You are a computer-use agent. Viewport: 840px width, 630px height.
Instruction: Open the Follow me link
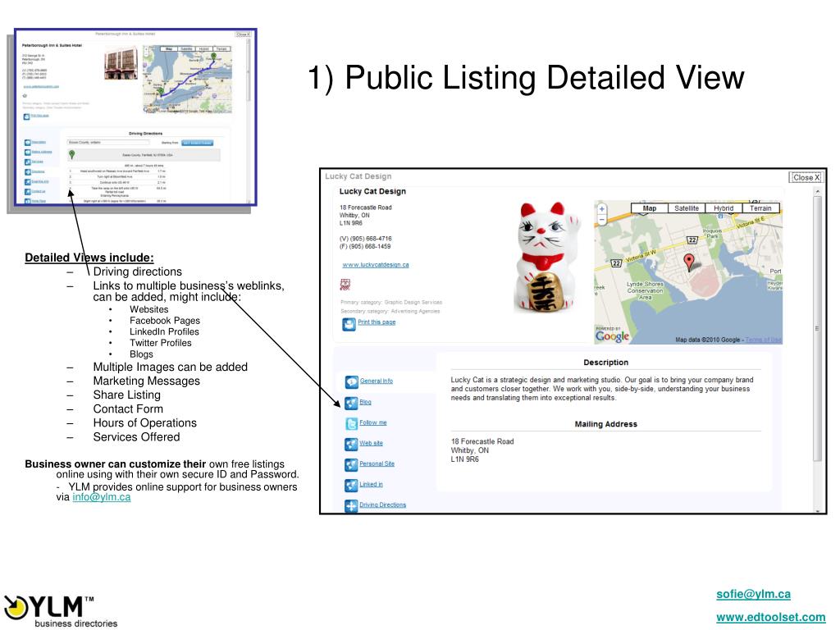pyautogui.click(x=373, y=422)
